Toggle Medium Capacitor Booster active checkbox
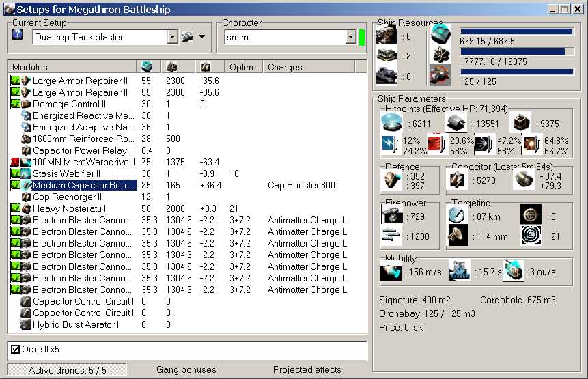The image size is (588, 379). (x=16, y=185)
